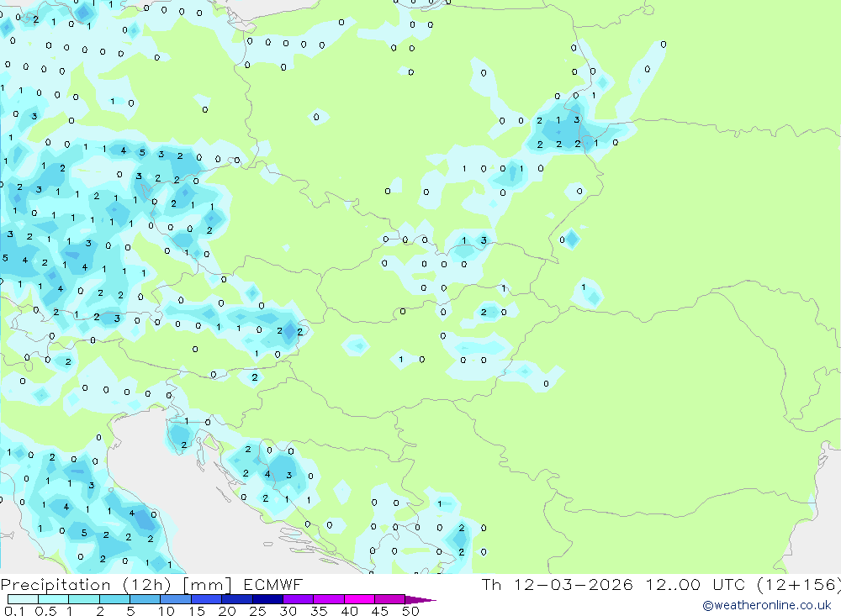
Task: Click the legend label '0.5'
Action: (45, 611)
